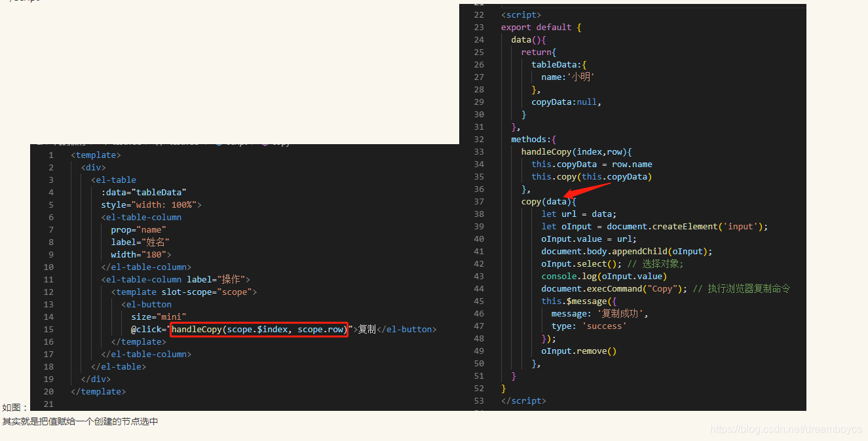Click the 'oInput.remove()' line

(x=579, y=351)
